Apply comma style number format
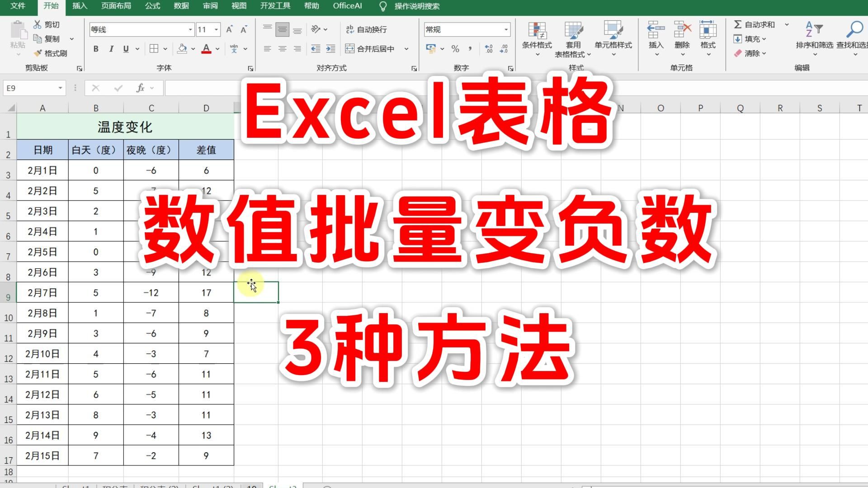This screenshot has height=488, width=868. pyautogui.click(x=470, y=48)
